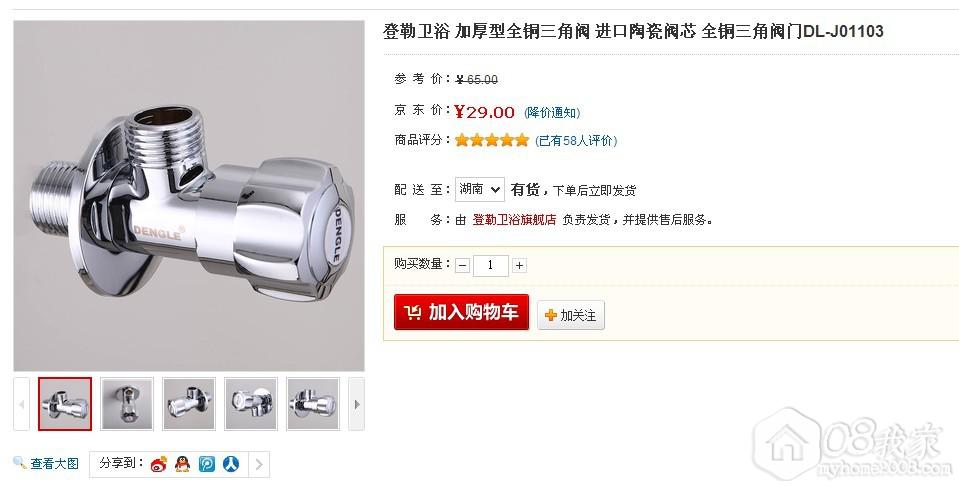Image resolution: width=959 pixels, height=486 pixels.
Task: Select the second product thumbnail
Action: [x=127, y=404]
